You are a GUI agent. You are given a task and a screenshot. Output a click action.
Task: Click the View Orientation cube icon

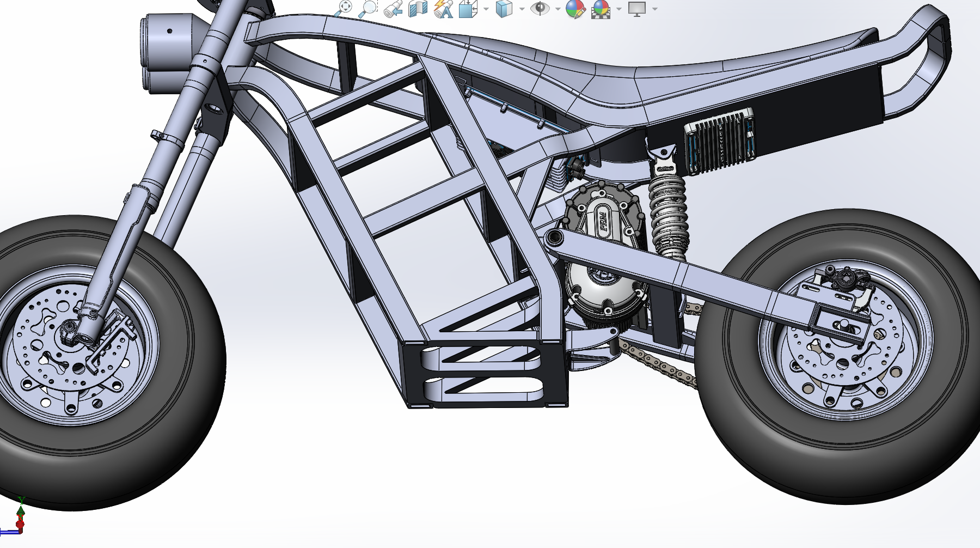point(468,9)
